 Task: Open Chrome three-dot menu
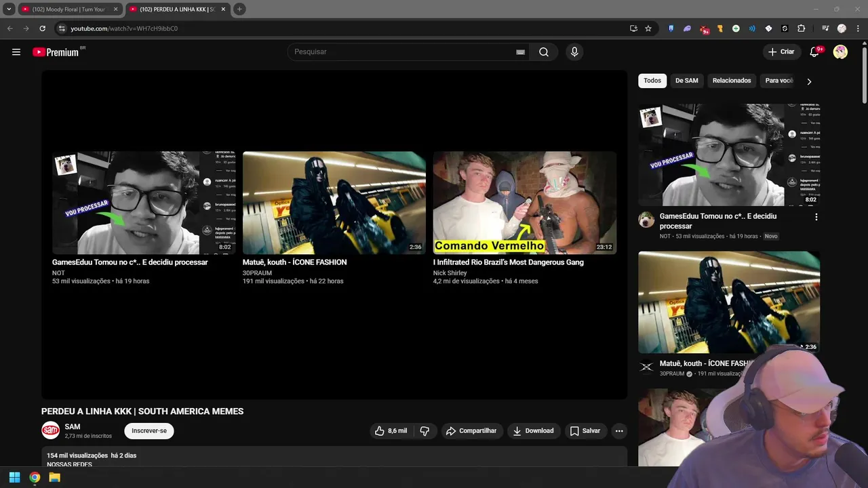858,28
